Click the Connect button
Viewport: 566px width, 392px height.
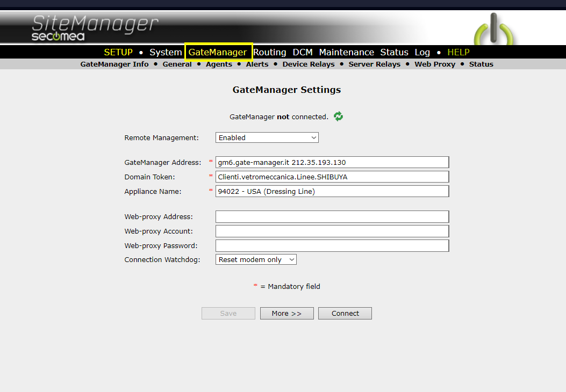coord(345,314)
